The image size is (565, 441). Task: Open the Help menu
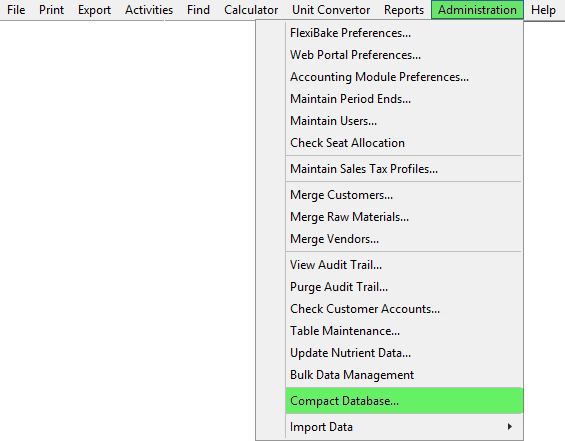[543, 10]
